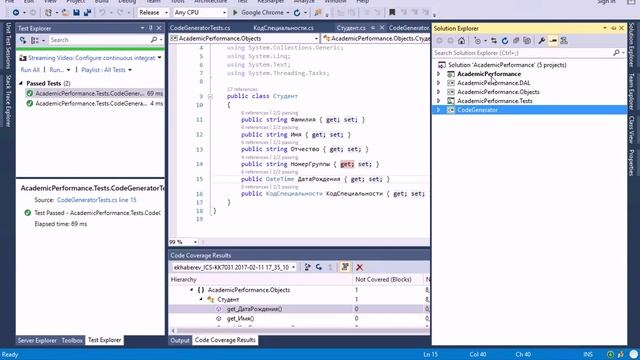The height and width of the screenshot is (360, 640).
Task: Click Sync with Active Document icon
Action: [x=494, y=41]
